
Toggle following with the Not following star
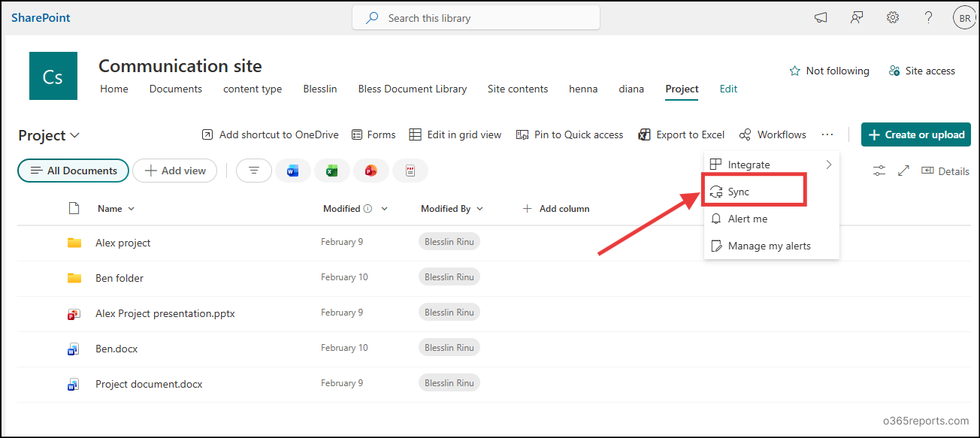829,71
